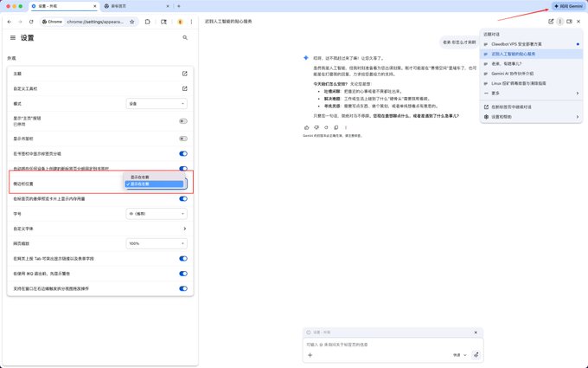Select 显示在右侧 from the sidebar position list

click(154, 177)
